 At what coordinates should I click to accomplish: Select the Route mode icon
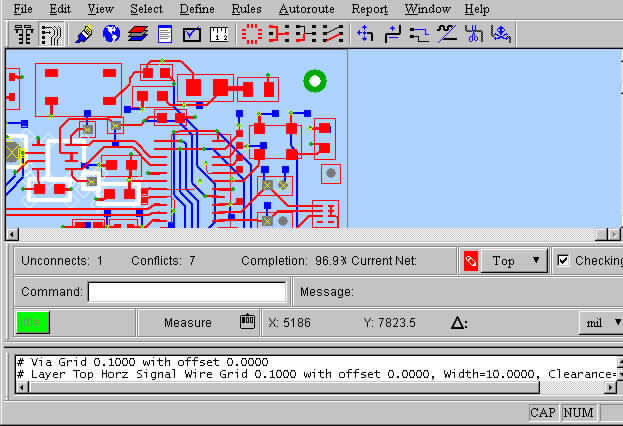click(x=52, y=34)
